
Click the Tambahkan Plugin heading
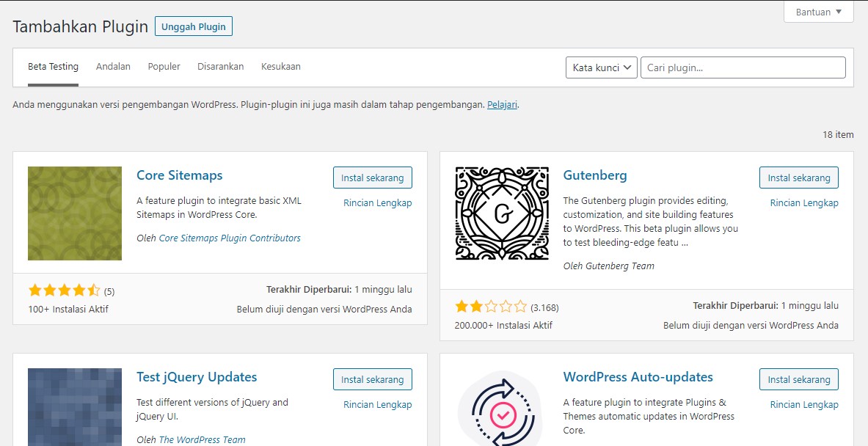tap(80, 26)
